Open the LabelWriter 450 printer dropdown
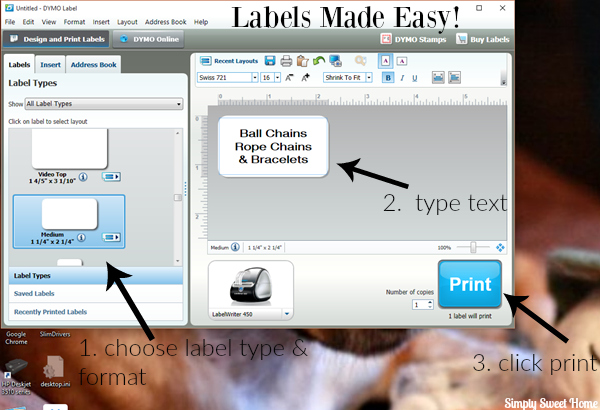This screenshot has height=410, width=600. coord(287,314)
